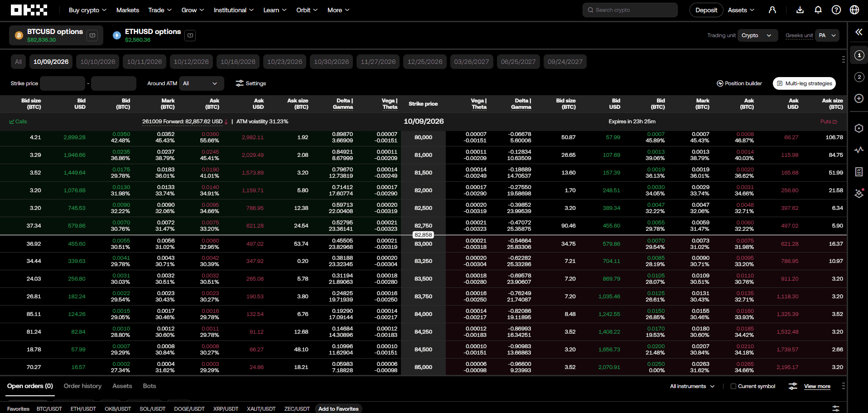This screenshot has width=868, height=413.
Task: Click Add to Favorites
Action: (338, 408)
